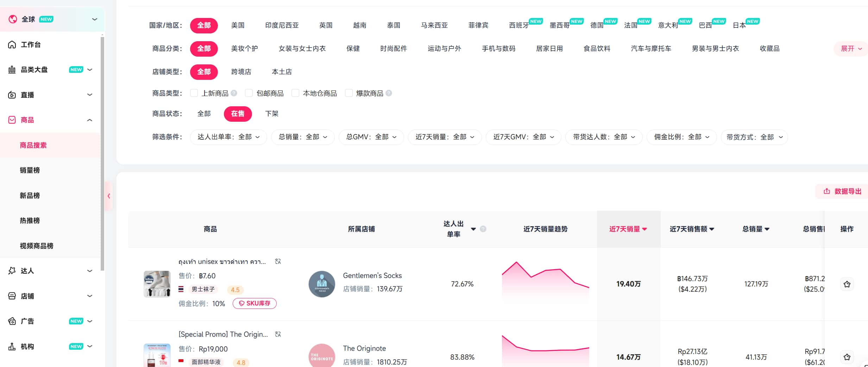Enable the 爆款商品 hot products checkbox
This screenshot has width=868, height=367.
348,93
